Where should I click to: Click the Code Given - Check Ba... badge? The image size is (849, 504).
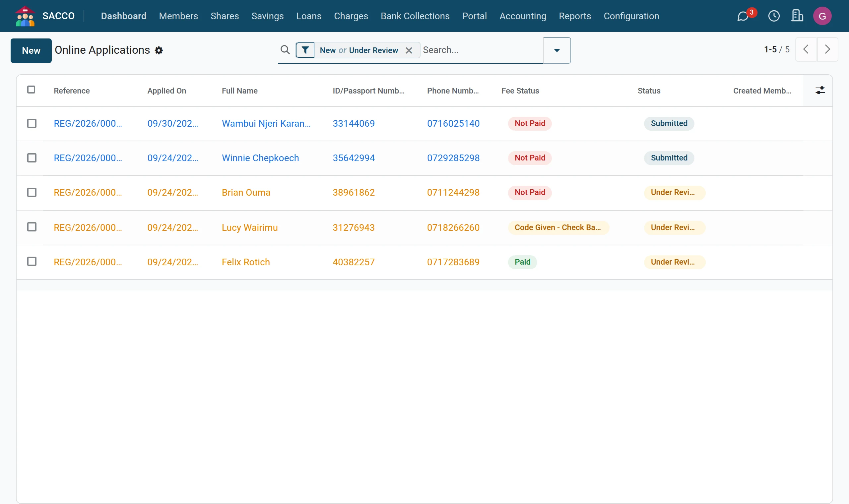click(558, 227)
